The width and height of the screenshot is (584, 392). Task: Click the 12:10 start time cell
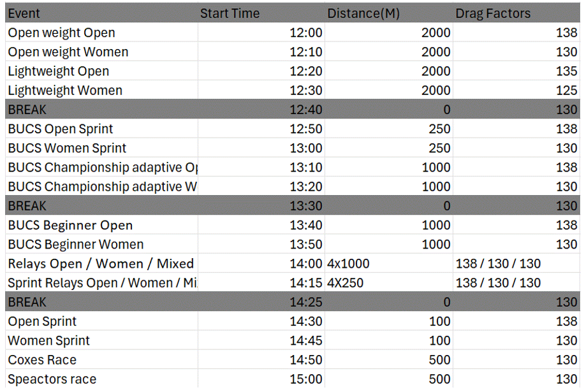click(x=260, y=52)
